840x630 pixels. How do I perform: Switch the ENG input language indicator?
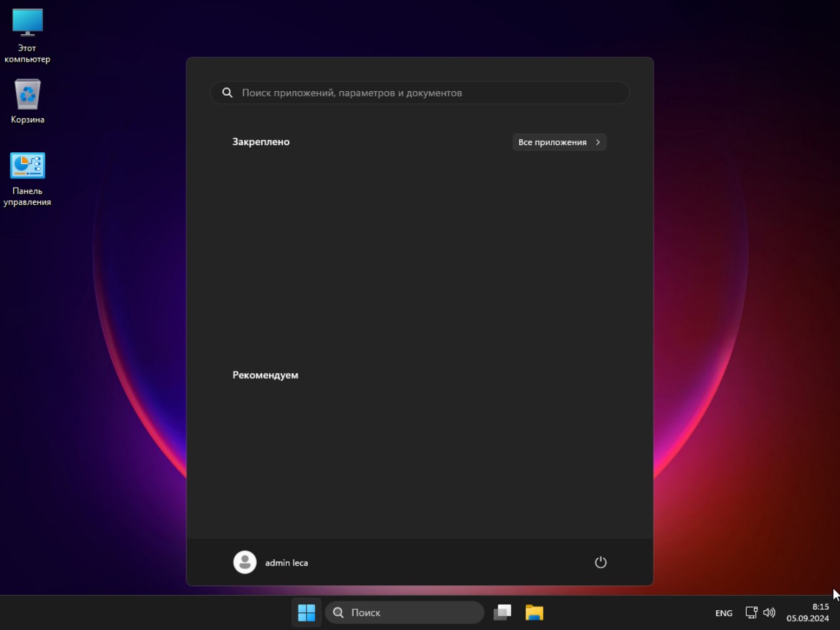(724, 613)
